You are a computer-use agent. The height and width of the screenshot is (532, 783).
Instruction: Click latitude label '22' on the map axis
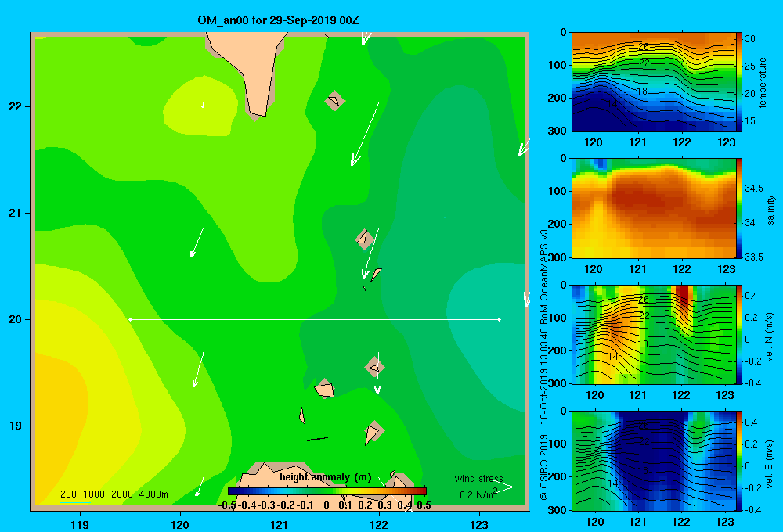15,107
